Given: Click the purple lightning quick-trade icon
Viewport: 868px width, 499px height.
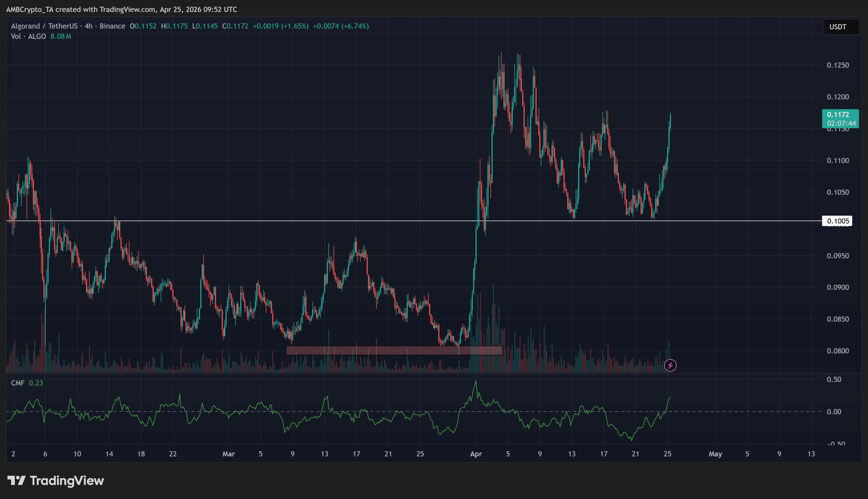Looking at the screenshot, I should coord(671,365).
